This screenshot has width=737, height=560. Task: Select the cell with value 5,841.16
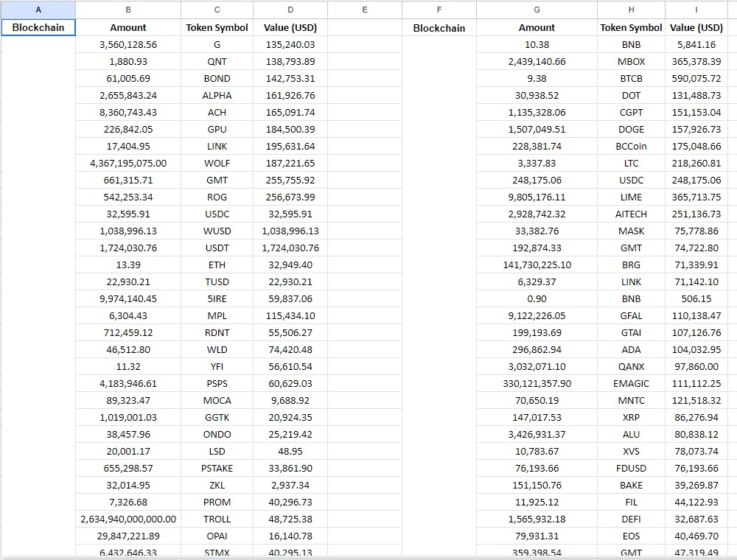[x=696, y=44]
